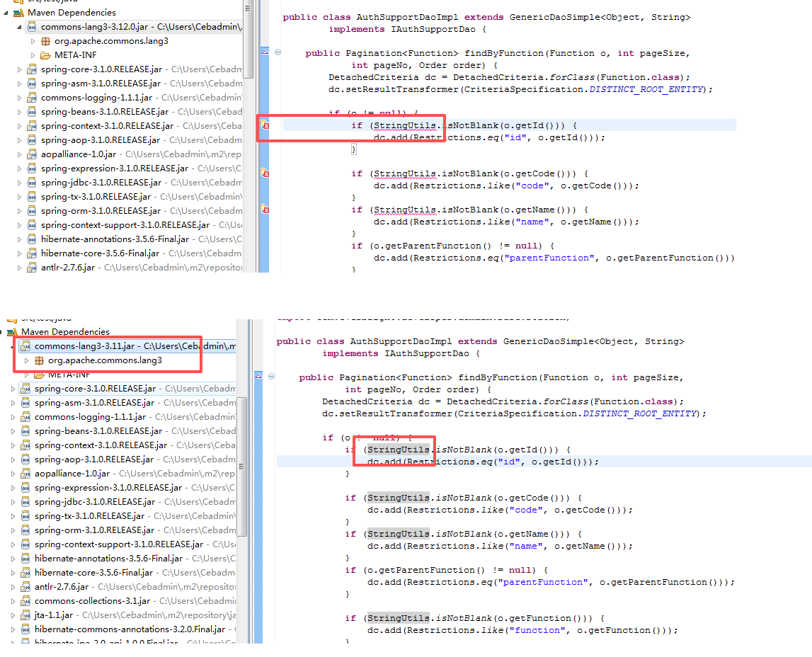
Task: Click the spring-tx jar icon in the lower tree
Action: [x=25, y=516]
